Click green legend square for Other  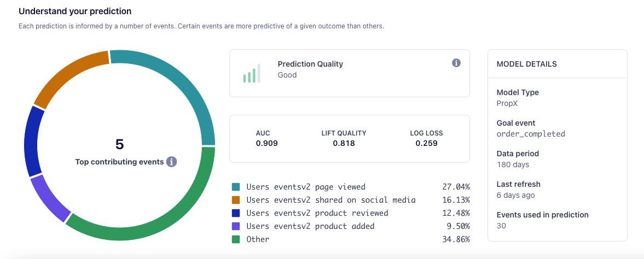(236, 239)
